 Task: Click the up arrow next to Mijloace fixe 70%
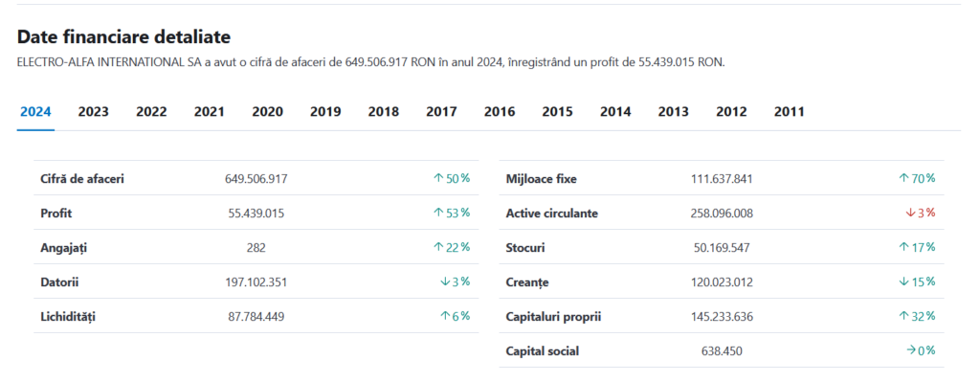click(903, 178)
